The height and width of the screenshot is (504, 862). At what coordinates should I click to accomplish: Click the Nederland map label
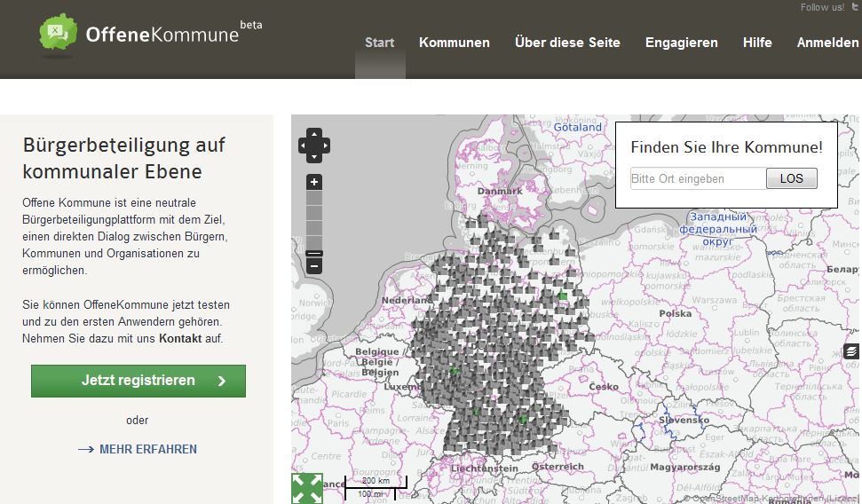pos(406,300)
